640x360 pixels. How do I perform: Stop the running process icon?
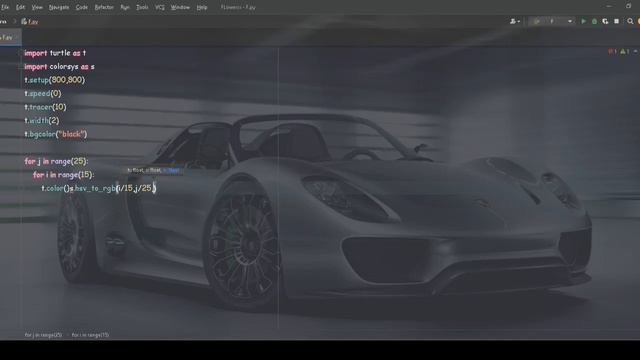tap(617, 21)
